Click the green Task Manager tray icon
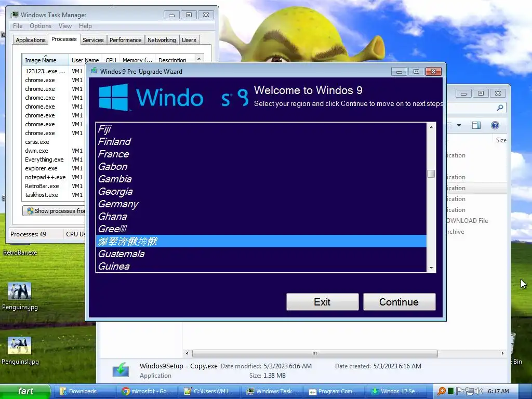 tap(450, 391)
